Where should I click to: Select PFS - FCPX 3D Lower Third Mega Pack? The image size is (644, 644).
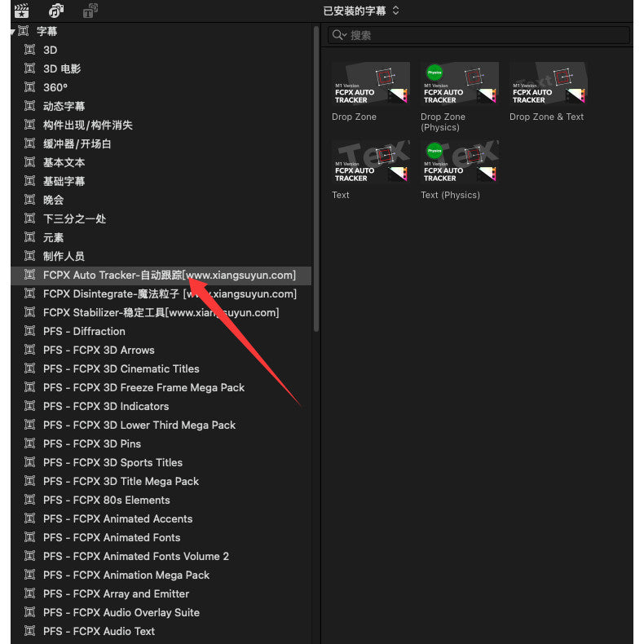click(x=161, y=425)
